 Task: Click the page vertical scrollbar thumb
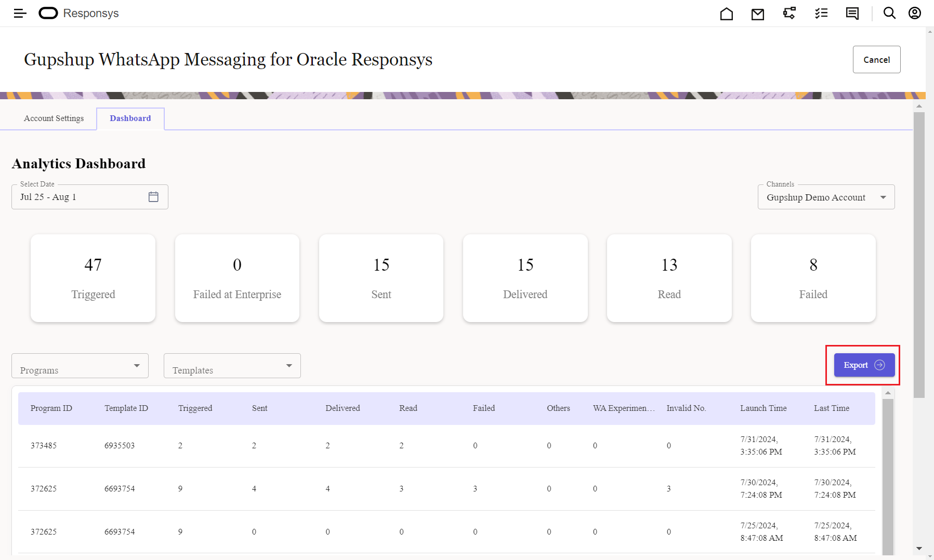(919, 255)
